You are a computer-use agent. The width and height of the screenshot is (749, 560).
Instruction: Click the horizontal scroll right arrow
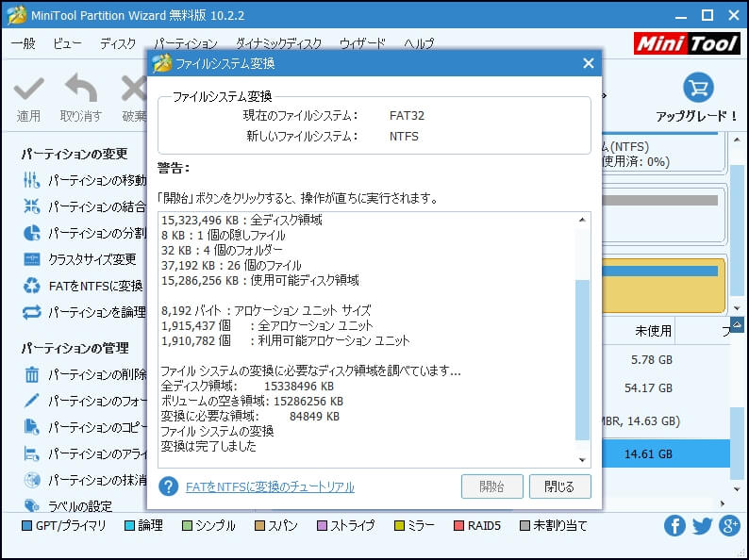point(722,503)
